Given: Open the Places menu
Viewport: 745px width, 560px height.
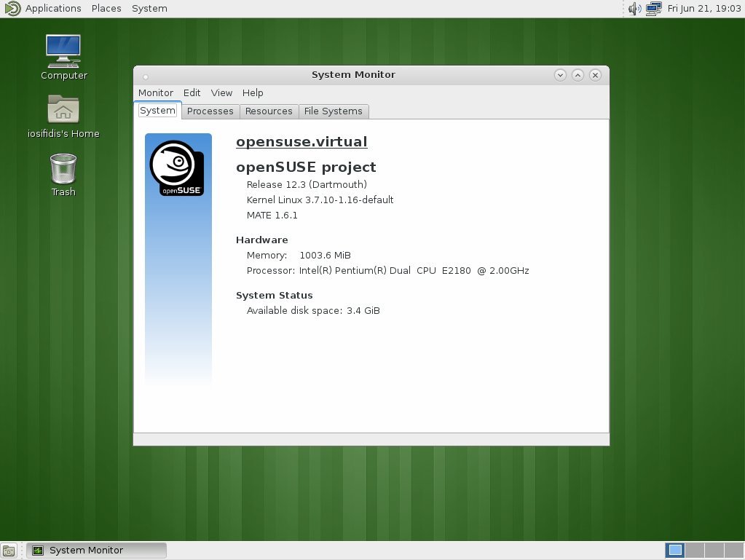Looking at the screenshot, I should pos(106,9).
